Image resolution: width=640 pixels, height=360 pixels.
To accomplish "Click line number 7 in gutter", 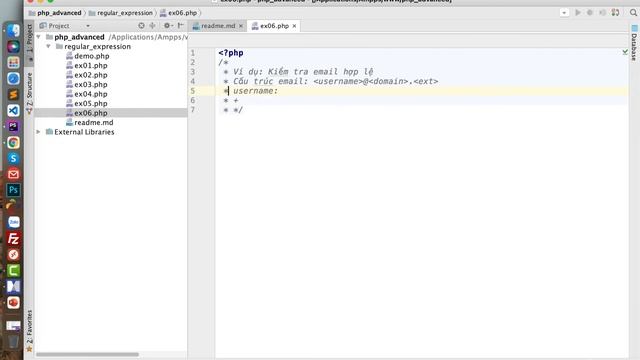I will coord(193,110).
